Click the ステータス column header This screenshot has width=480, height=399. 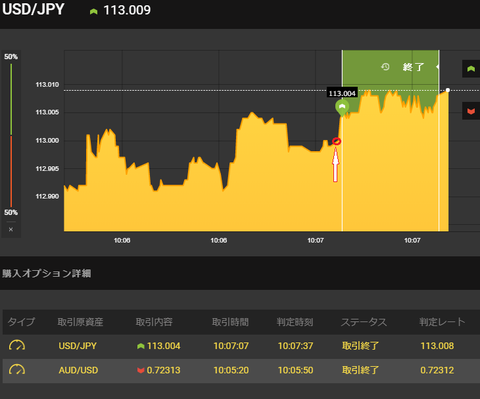(364, 322)
